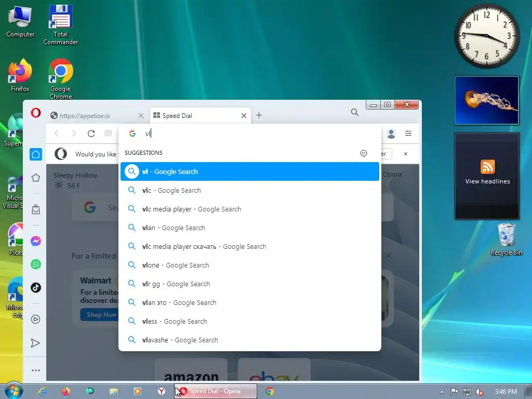Click Walmart 'Shop Now' button

[99, 314]
